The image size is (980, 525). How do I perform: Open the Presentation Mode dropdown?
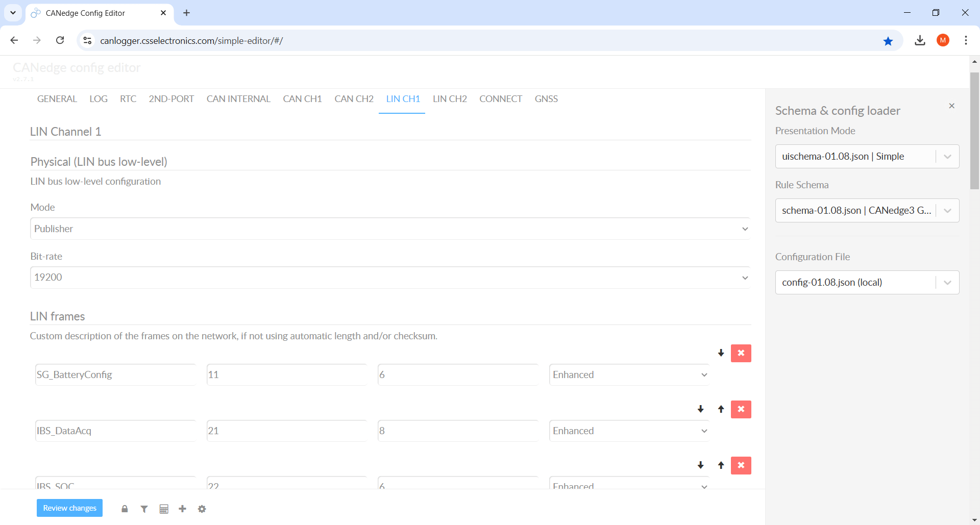[867, 156]
